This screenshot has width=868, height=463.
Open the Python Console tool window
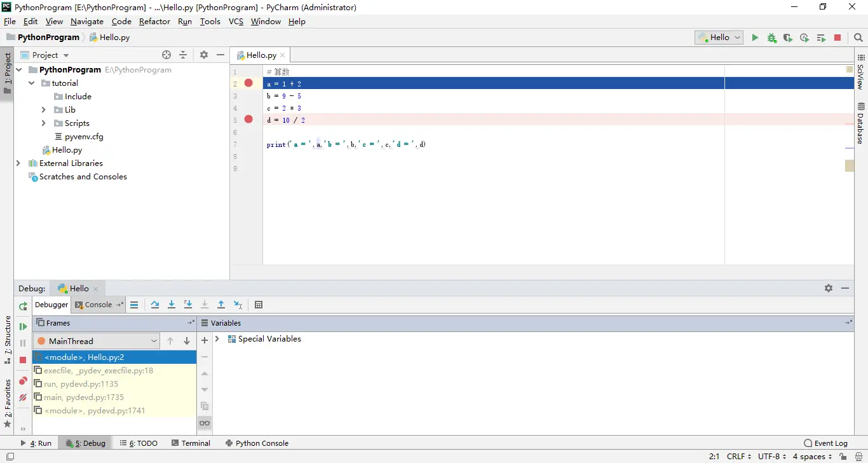point(257,443)
